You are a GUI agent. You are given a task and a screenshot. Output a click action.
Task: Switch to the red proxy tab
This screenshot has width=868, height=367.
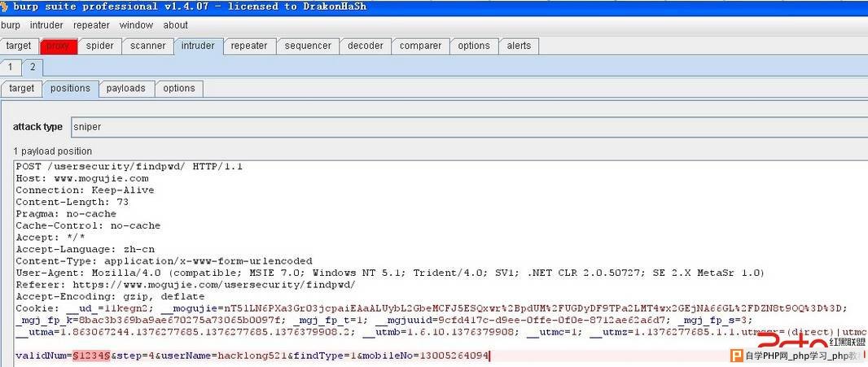tap(58, 46)
